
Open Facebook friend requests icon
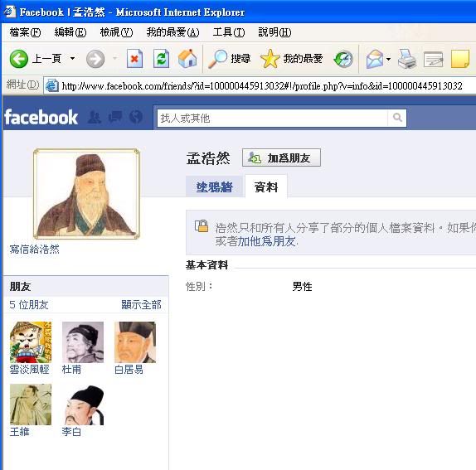pyautogui.click(x=95, y=117)
